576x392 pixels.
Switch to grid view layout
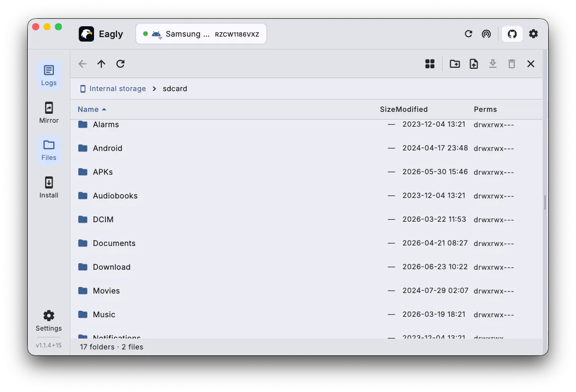[x=430, y=64]
